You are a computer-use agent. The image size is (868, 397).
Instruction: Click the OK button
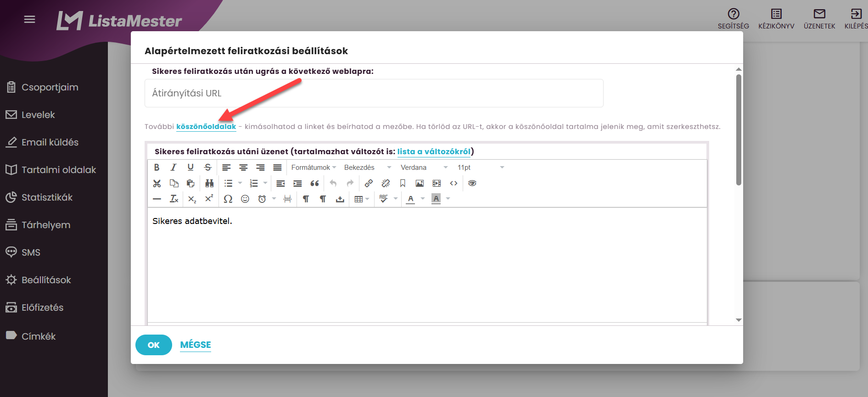pos(154,345)
